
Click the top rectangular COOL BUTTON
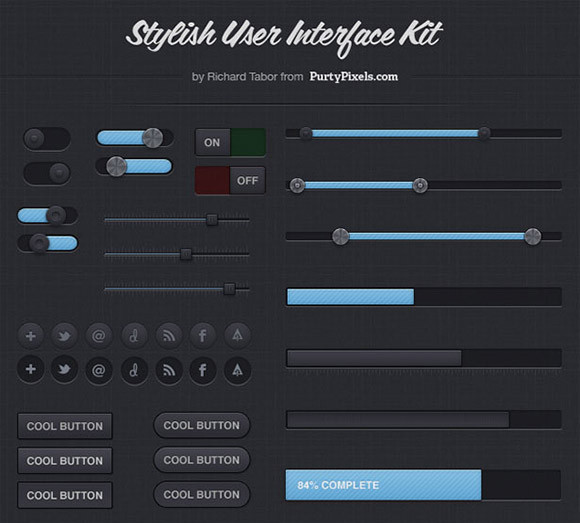tap(65, 426)
